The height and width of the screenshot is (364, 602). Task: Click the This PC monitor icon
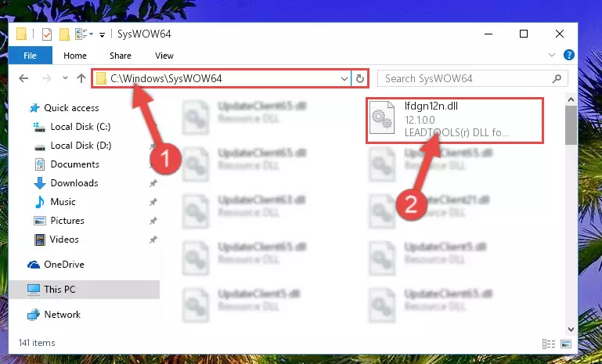coord(34,290)
